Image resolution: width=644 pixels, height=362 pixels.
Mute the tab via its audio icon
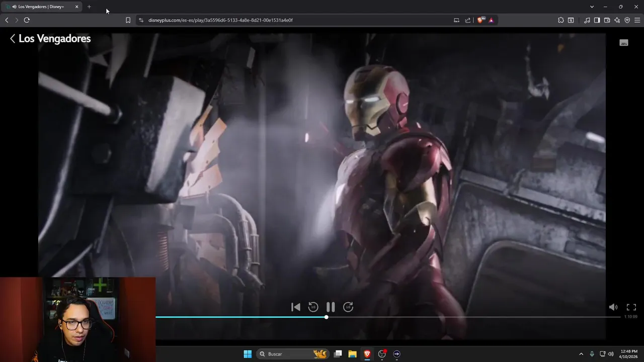pyautogui.click(x=14, y=7)
